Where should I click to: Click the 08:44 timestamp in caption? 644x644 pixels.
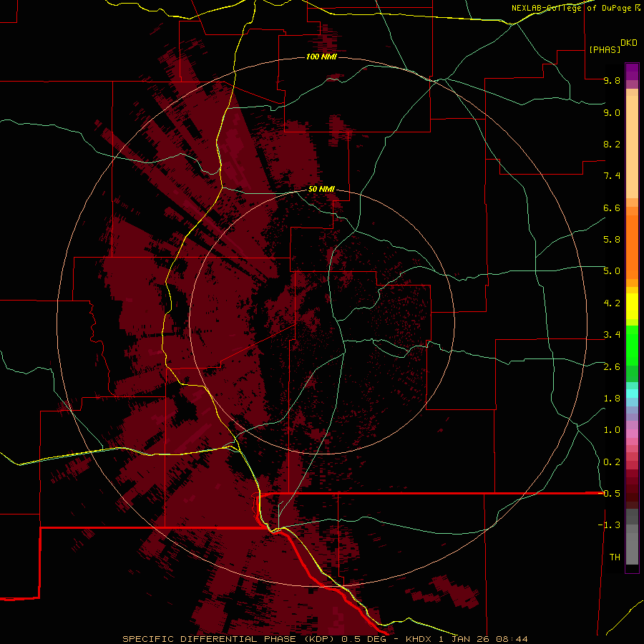(x=512, y=639)
